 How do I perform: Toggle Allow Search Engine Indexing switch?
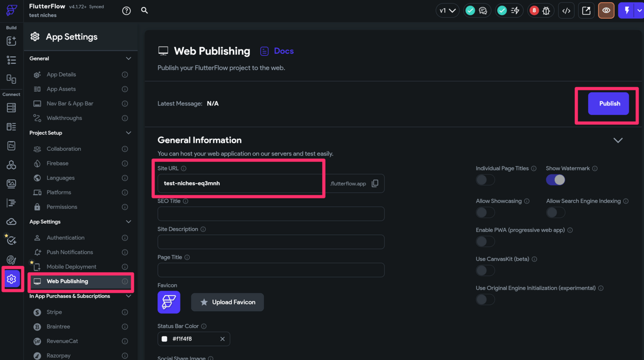[555, 213]
